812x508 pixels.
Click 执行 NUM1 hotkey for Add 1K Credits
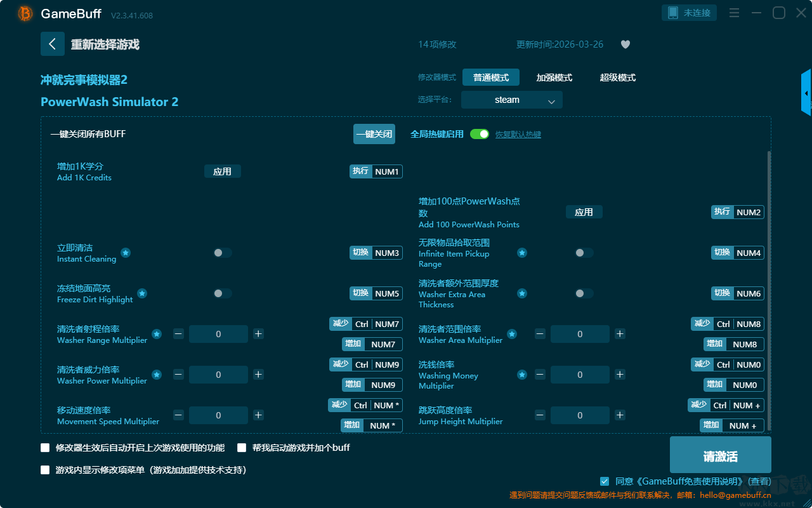[x=376, y=171]
